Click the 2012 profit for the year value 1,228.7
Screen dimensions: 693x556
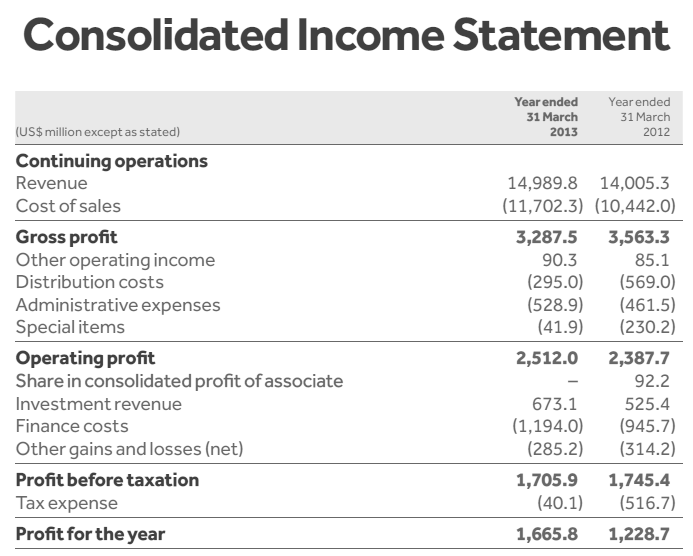pyautogui.click(x=639, y=534)
